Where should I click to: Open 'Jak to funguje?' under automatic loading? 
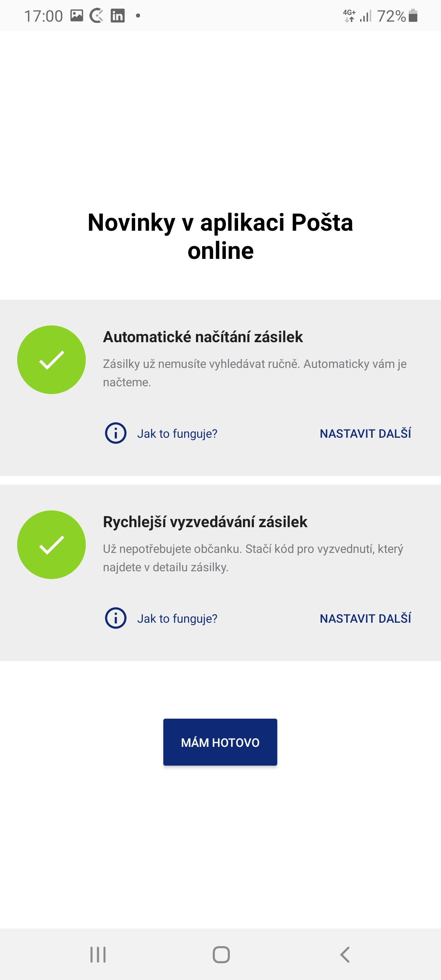(177, 433)
